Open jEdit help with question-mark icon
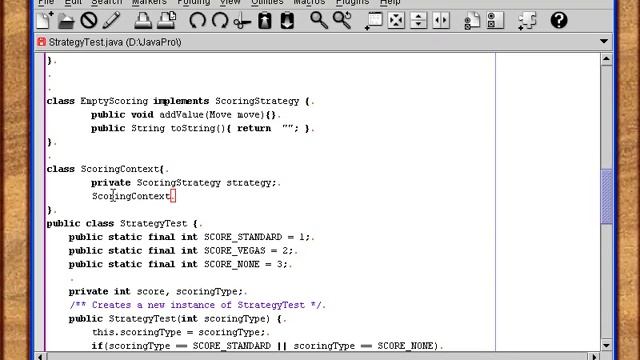The image size is (640, 360). pyautogui.click(x=559, y=20)
